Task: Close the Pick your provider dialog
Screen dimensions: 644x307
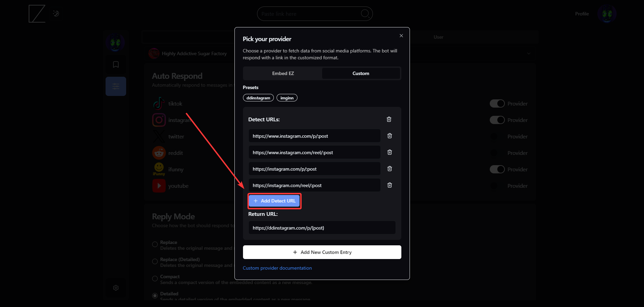Action: tap(401, 36)
